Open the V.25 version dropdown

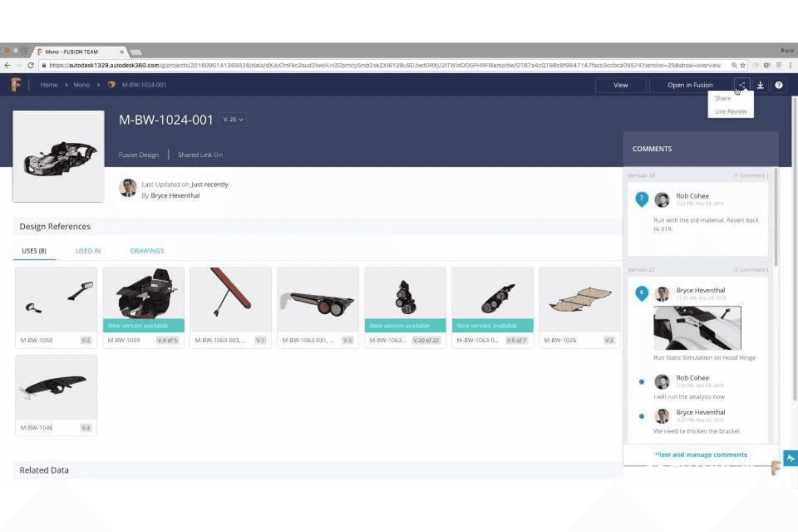[x=233, y=120]
